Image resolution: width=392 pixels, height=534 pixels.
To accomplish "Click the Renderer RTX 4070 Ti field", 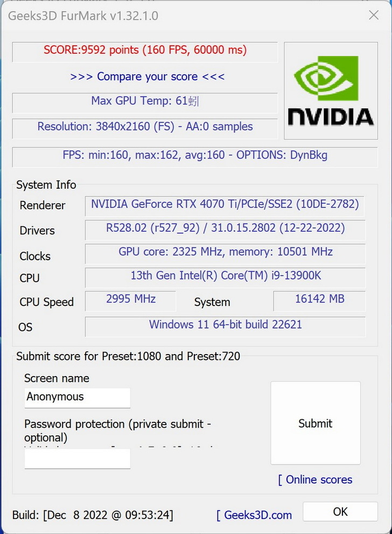I will tap(225, 205).
